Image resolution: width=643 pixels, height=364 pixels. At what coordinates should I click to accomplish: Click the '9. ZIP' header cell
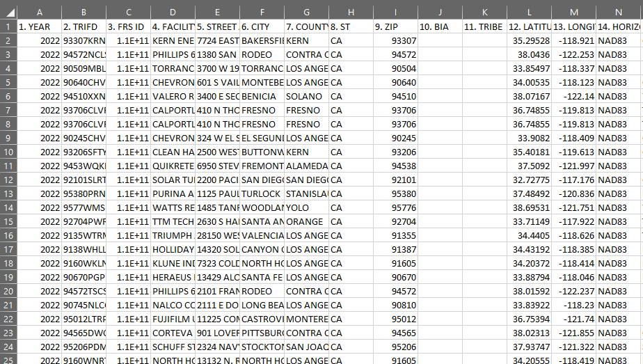pos(395,26)
